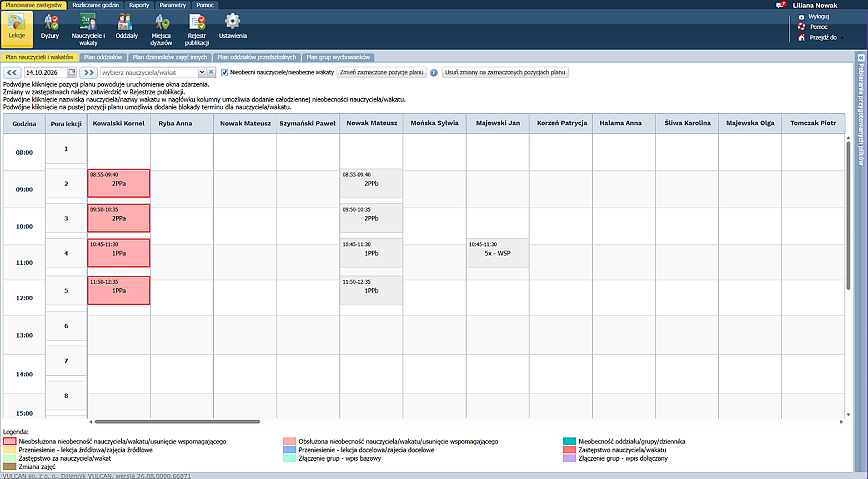
Task: Click Zmień zaznaczone pozycje planu button
Action: (381, 73)
